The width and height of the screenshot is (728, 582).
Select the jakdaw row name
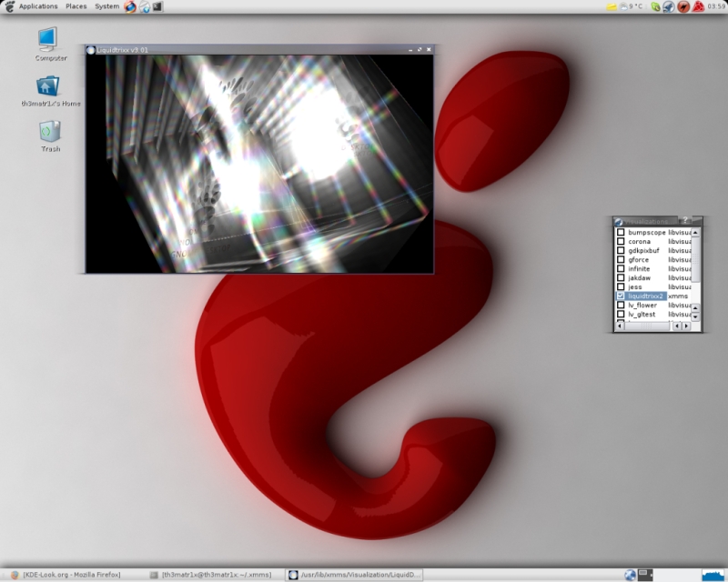(x=640, y=278)
